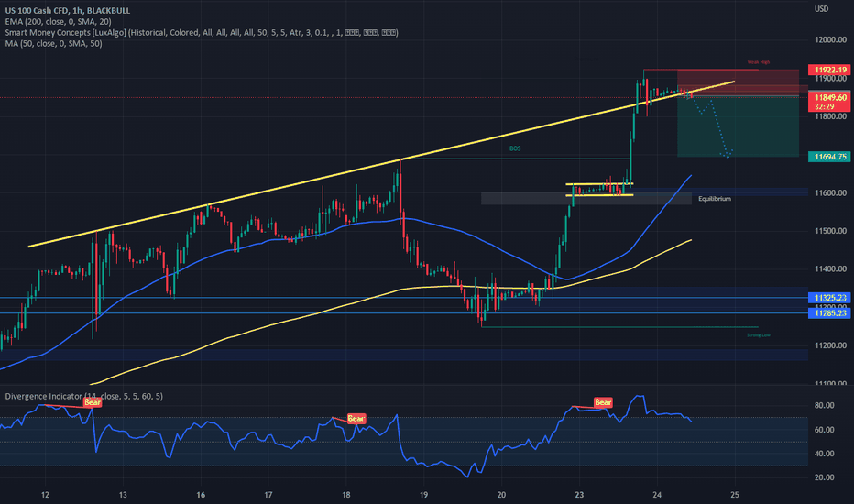Click date 19 on the time axis
This screenshot has height=504, width=854.
tap(423, 495)
